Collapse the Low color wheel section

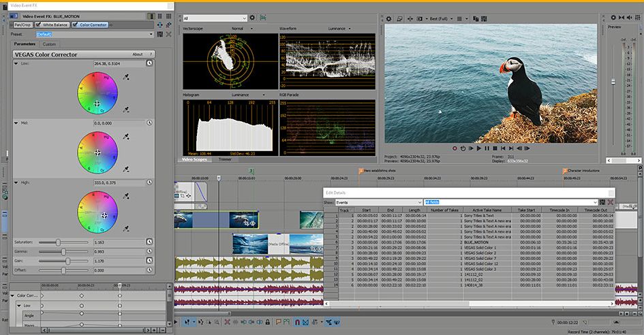point(16,63)
